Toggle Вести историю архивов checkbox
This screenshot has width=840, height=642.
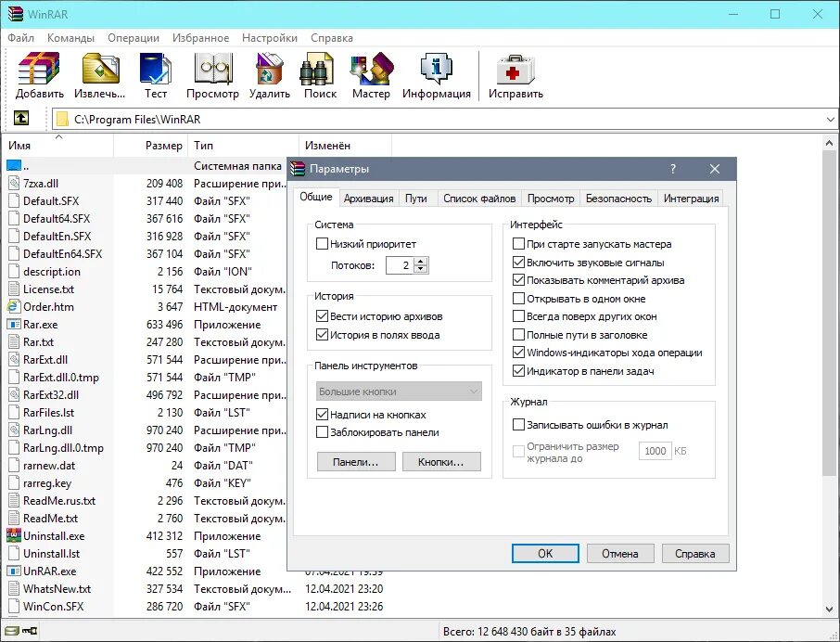coord(322,316)
